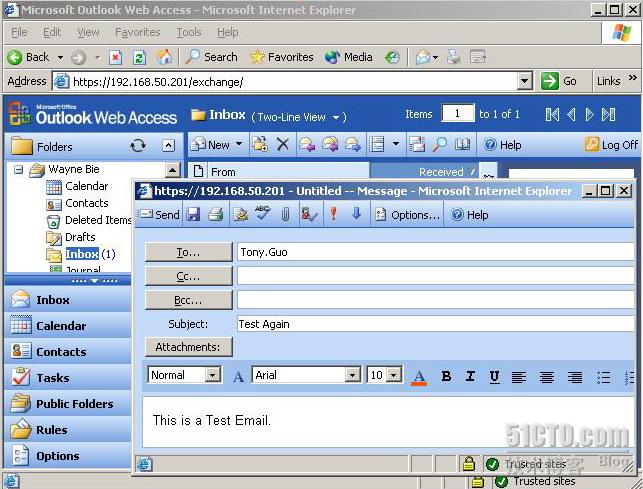Run spell check with the ABC icon

pyautogui.click(x=262, y=214)
